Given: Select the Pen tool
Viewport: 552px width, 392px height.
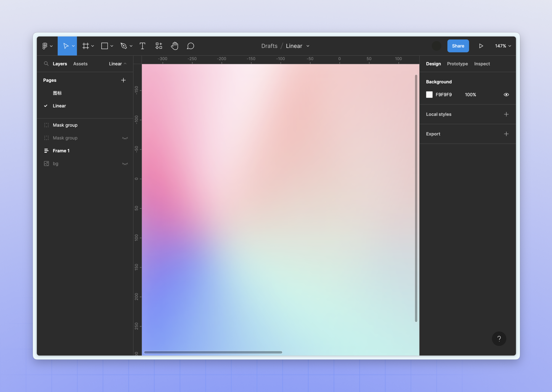Looking at the screenshot, I should 124,46.
